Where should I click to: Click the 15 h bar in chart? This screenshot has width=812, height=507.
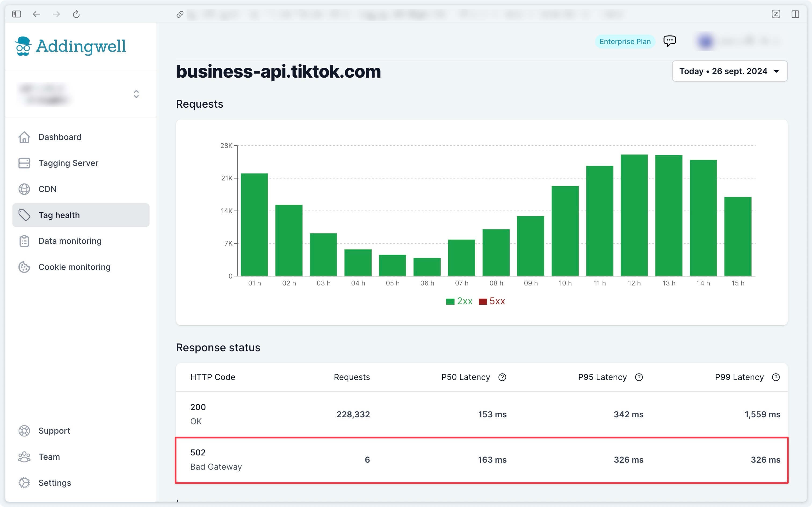pyautogui.click(x=738, y=236)
